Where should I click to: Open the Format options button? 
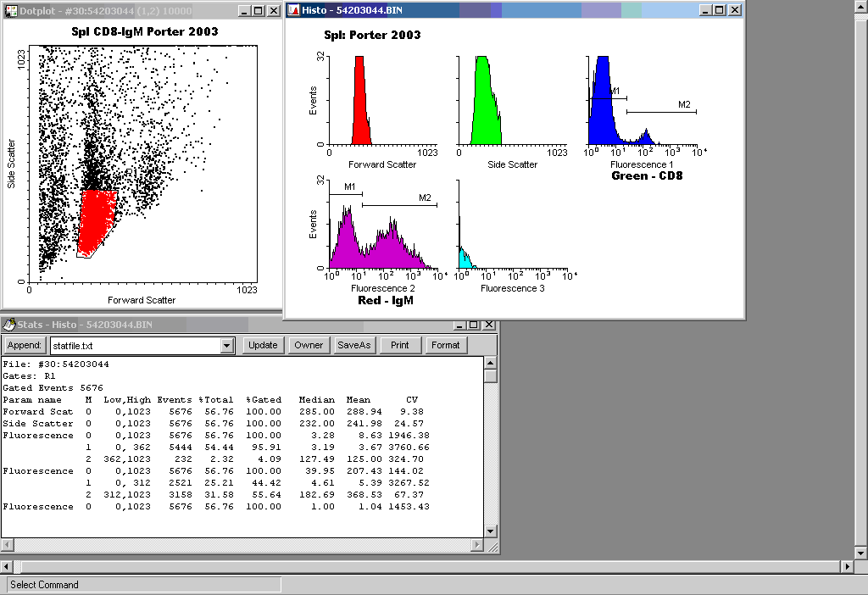445,345
